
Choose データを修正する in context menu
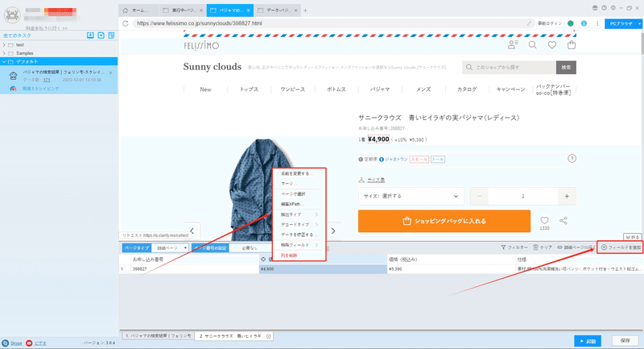(x=299, y=235)
